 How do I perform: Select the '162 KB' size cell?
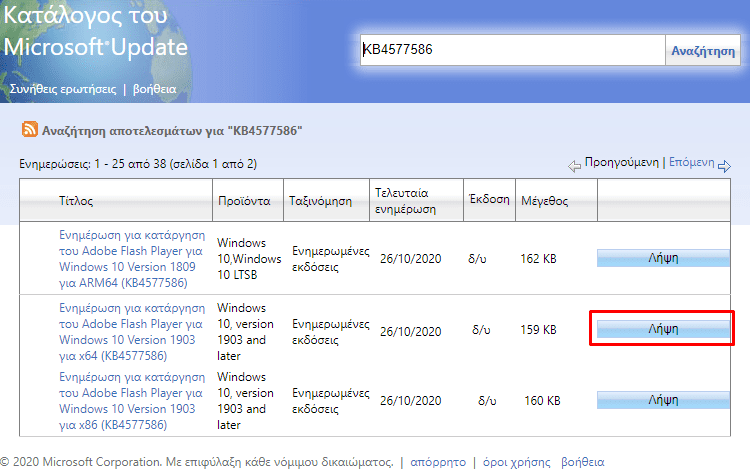538,259
